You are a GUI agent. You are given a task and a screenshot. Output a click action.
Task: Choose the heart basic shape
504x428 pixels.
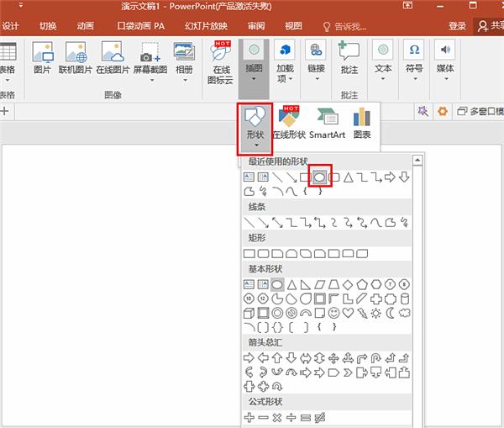coord(348,313)
